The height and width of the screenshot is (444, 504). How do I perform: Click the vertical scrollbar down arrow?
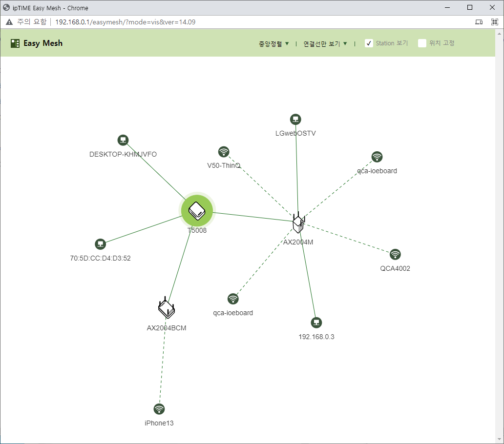[499, 439]
